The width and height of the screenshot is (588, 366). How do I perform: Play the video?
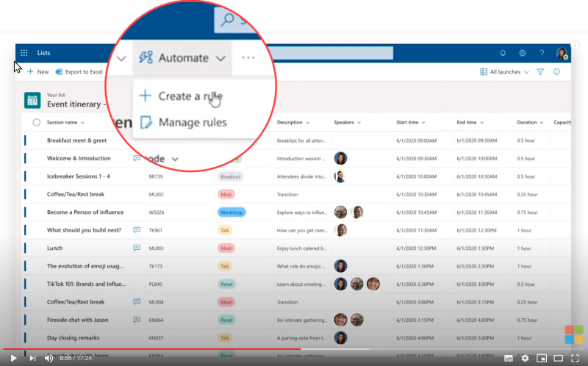[13, 358]
